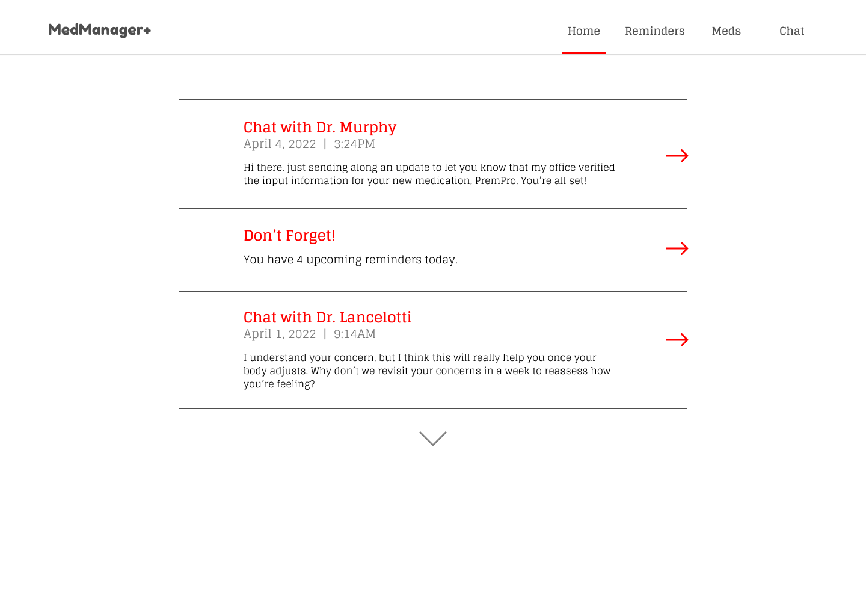Expand more items with the down chevron
The height and width of the screenshot is (616, 866).
click(x=433, y=439)
